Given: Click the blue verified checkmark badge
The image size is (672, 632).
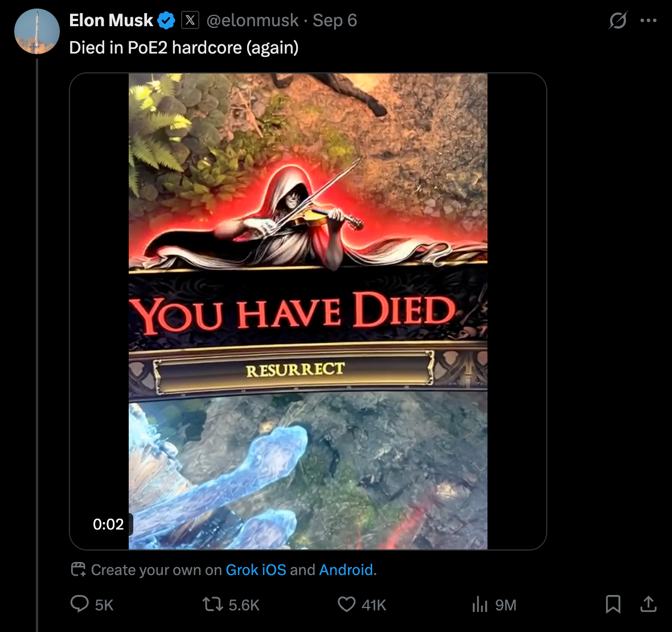Looking at the screenshot, I should [x=166, y=21].
